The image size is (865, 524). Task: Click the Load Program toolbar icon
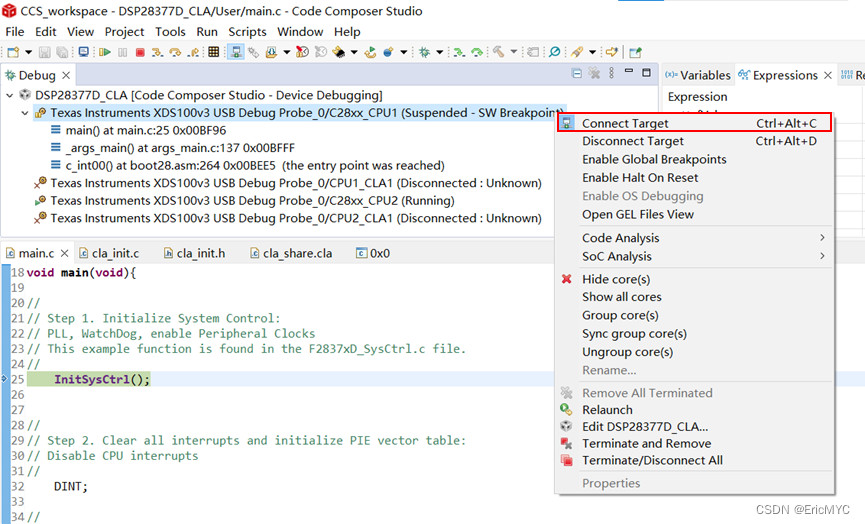click(271, 52)
